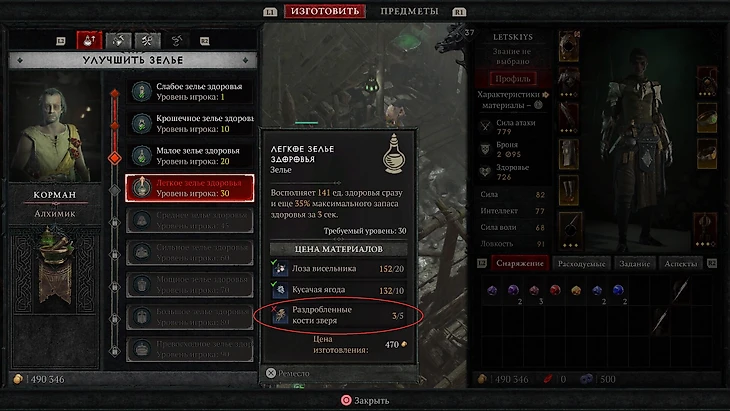
Task: Click the red gem in inventory
Action: click(x=555, y=290)
